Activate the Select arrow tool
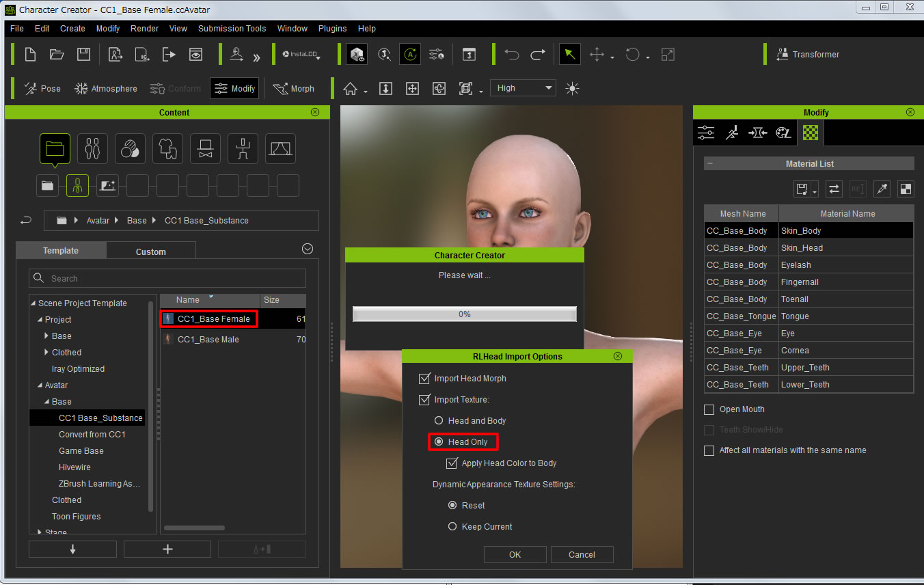Screen dimensions: 924x585 pyautogui.click(x=570, y=55)
